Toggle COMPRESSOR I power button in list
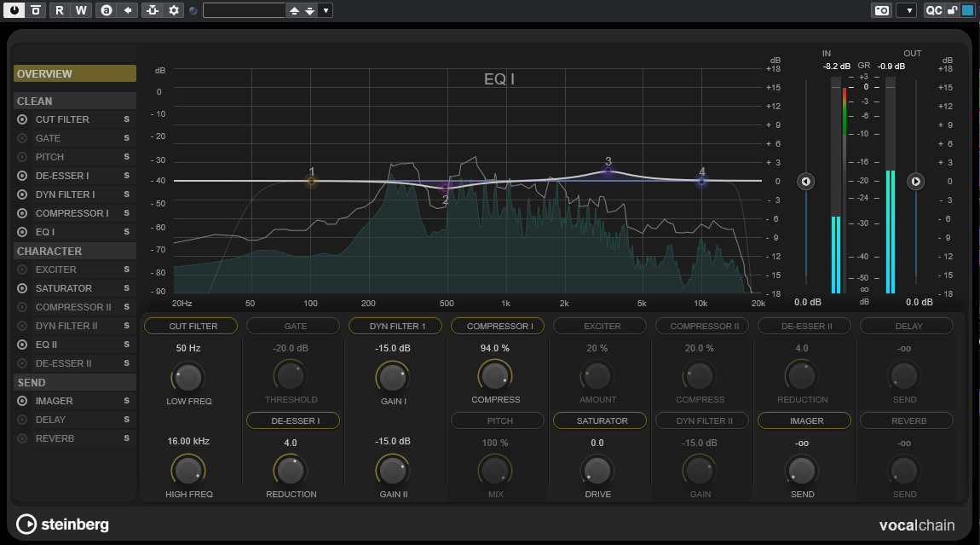980x545 pixels. pos(22,213)
